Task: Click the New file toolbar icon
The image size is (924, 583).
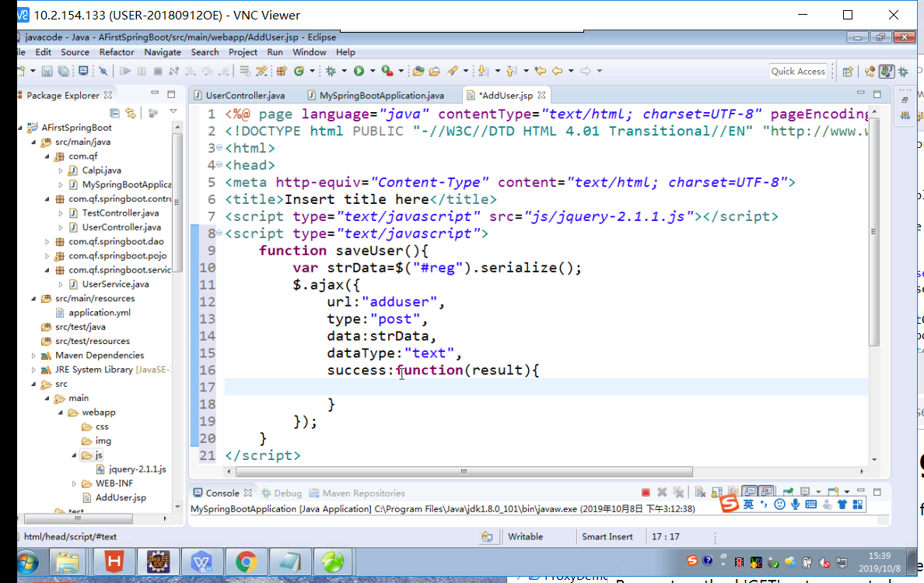Action: click(x=22, y=72)
